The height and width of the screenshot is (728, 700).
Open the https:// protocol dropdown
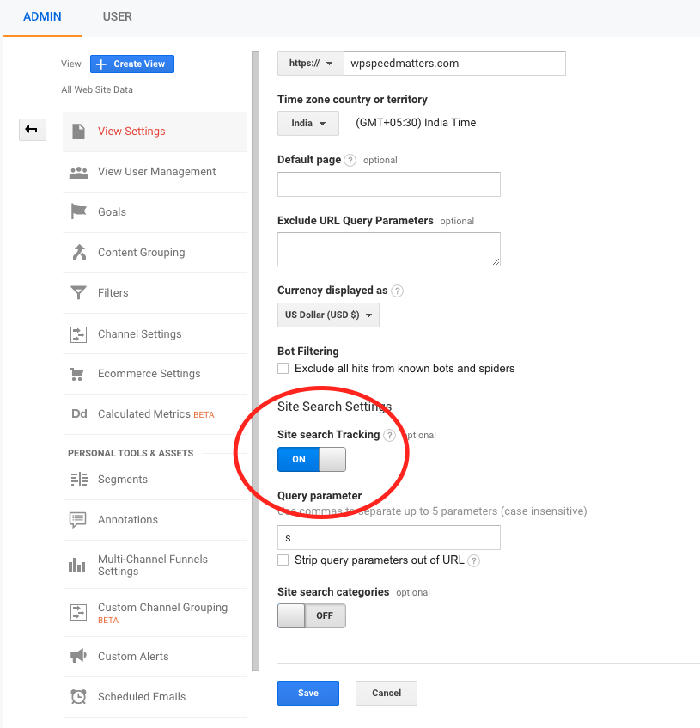pos(310,64)
